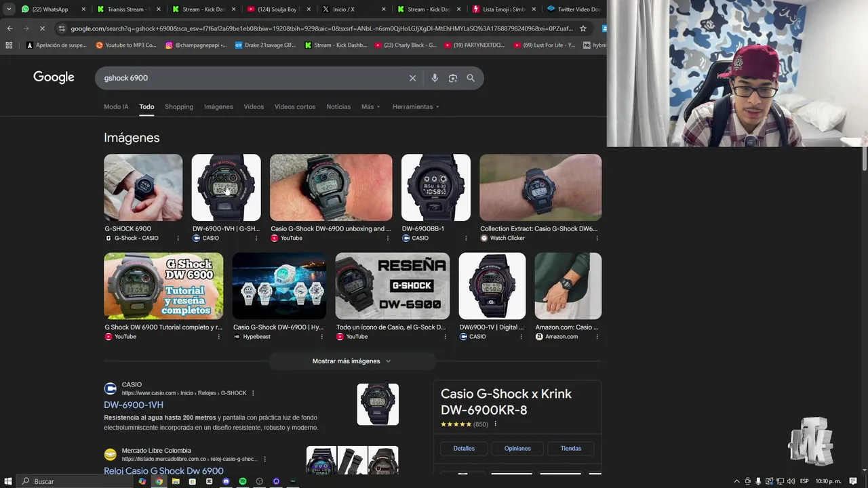Viewport: 868px width, 488px height.
Task: Open the notification center icon
Action: (x=853, y=481)
